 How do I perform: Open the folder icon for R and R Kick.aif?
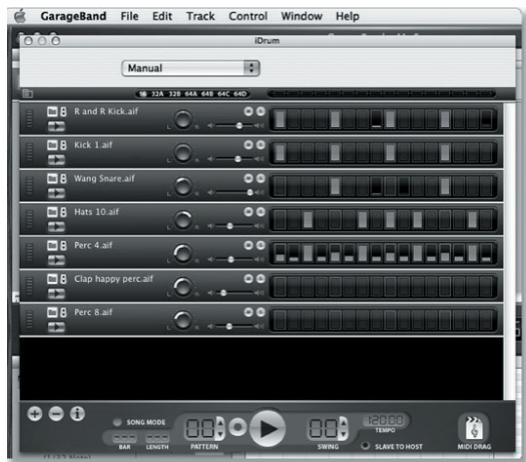pyautogui.click(x=52, y=111)
